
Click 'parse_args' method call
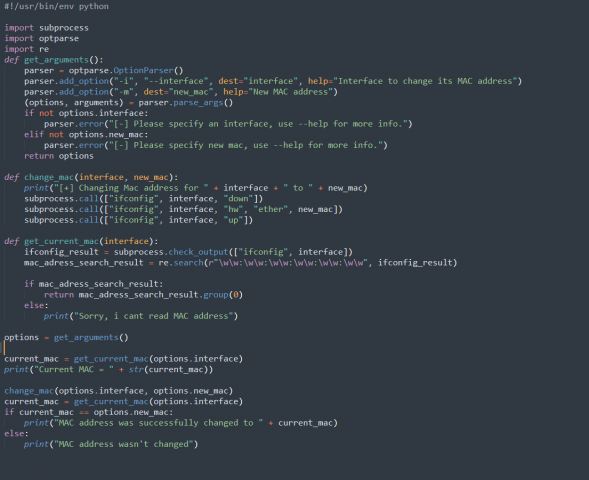[x=198, y=103]
